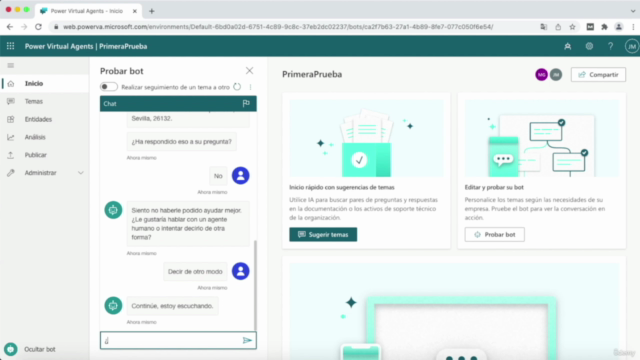Open the JM account menu
This screenshot has width=640, height=360.
coord(631,47)
